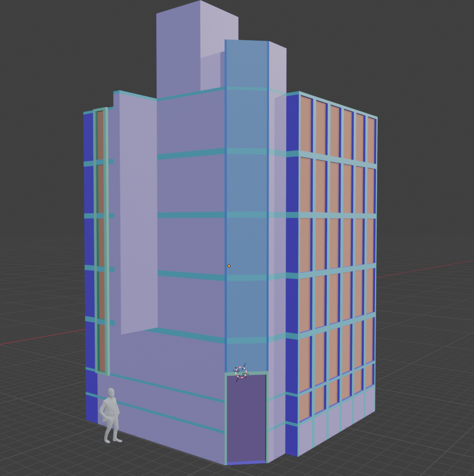Select the figure's head

pyautogui.click(x=111, y=392)
